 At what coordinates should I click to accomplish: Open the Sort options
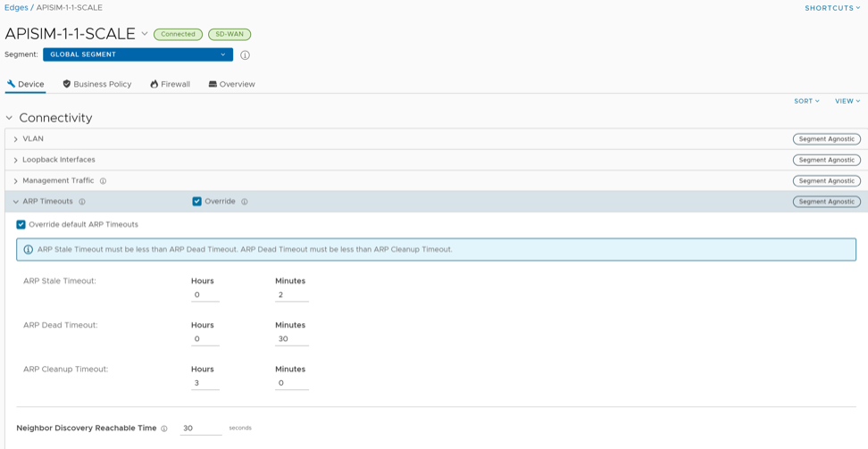pyautogui.click(x=806, y=101)
